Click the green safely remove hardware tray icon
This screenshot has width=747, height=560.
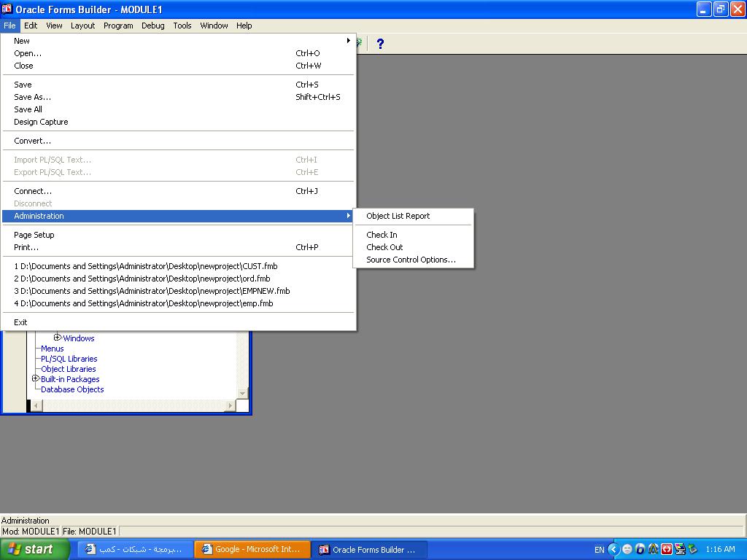pyautogui.click(x=692, y=550)
